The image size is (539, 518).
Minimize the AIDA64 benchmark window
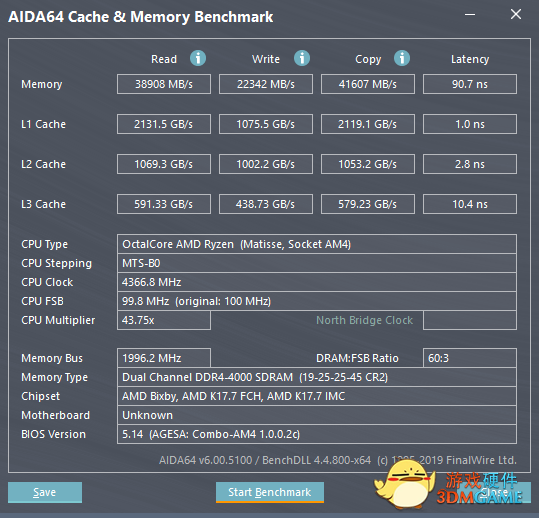[x=470, y=14]
